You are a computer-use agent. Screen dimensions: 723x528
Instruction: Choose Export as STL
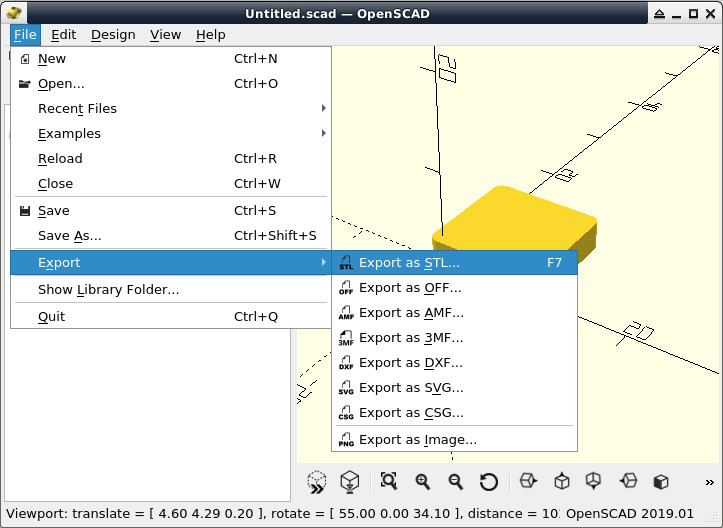tap(454, 263)
